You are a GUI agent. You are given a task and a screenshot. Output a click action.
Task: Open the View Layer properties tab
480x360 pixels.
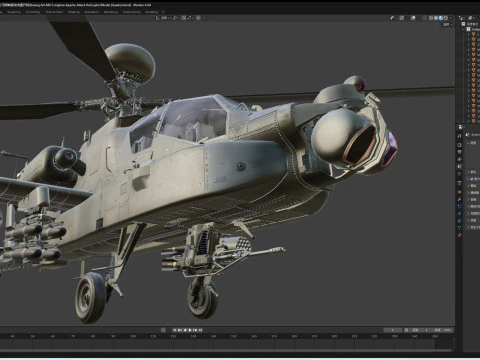[459, 159]
